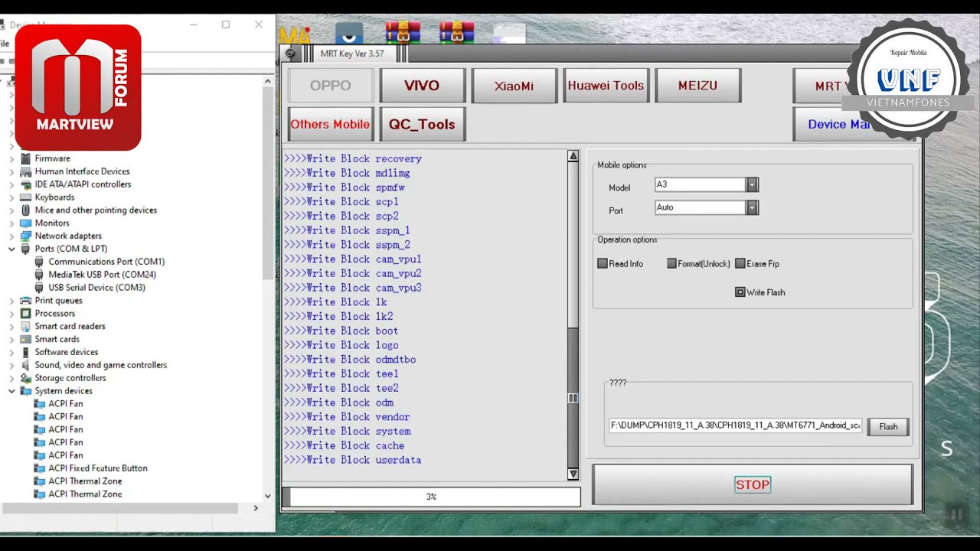Click Device Manager vertical scroll down arrow
This screenshot has height=551, width=980.
point(267,496)
